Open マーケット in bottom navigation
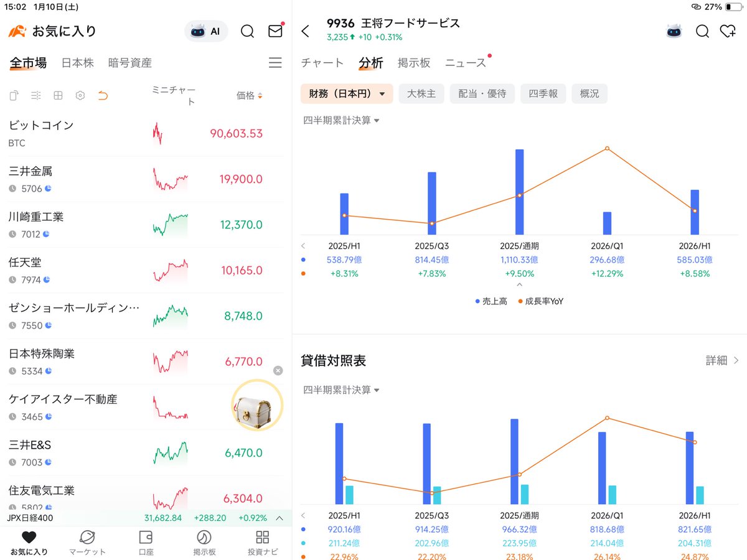The width and height of the screenshot is (747, 560). [87, 543]
